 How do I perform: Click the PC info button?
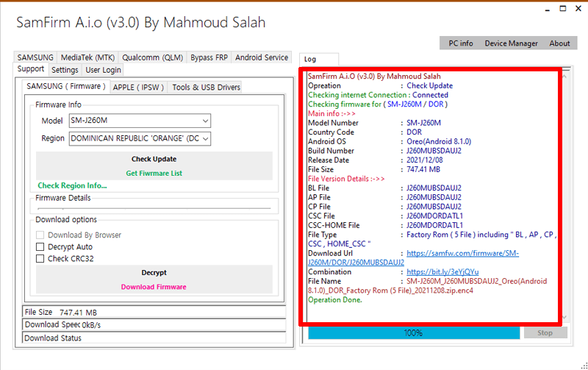(461, 43)
